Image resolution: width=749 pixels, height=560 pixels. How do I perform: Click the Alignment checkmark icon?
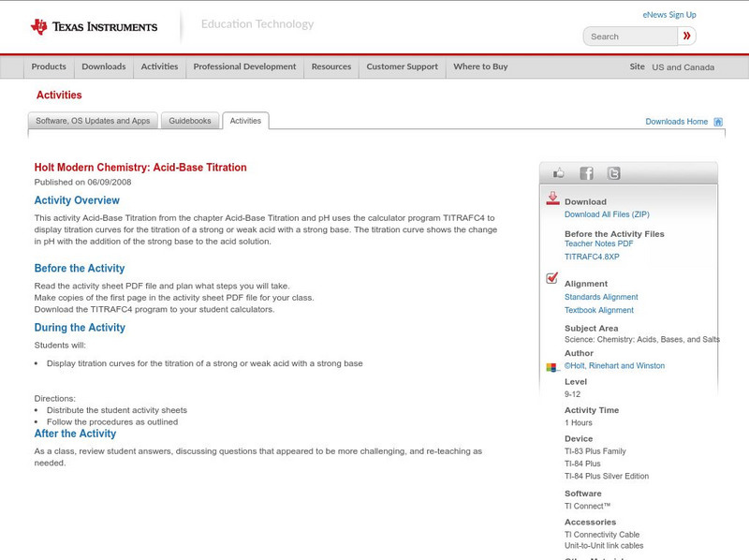pyautogui.click(x=552, y=278)
